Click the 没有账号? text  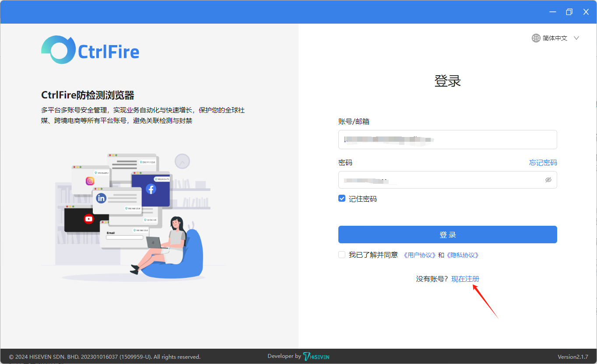[432, 279]
